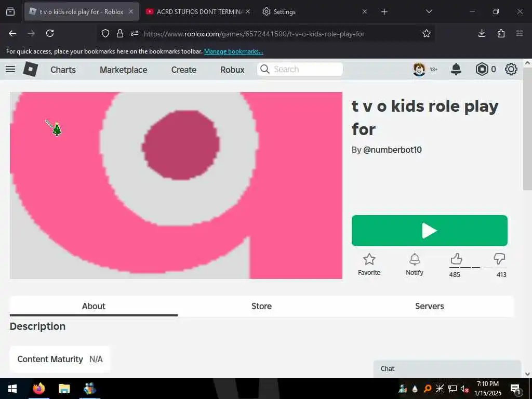Open Create in Roblox navigation
This screenshot has width=532, height=399.
pos(184,70)
